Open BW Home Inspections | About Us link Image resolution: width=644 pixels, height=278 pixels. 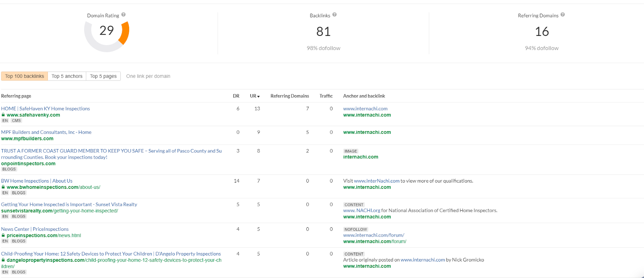(37, 181)
